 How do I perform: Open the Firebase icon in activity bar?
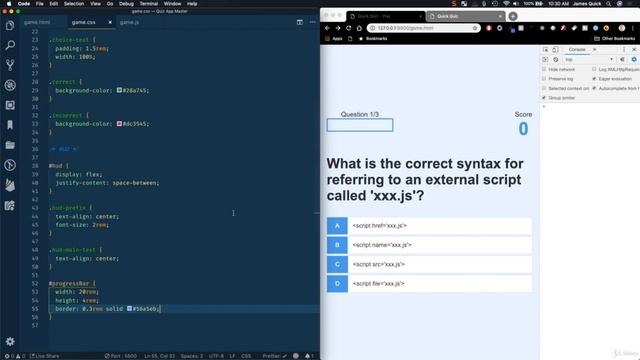[10, 185]
